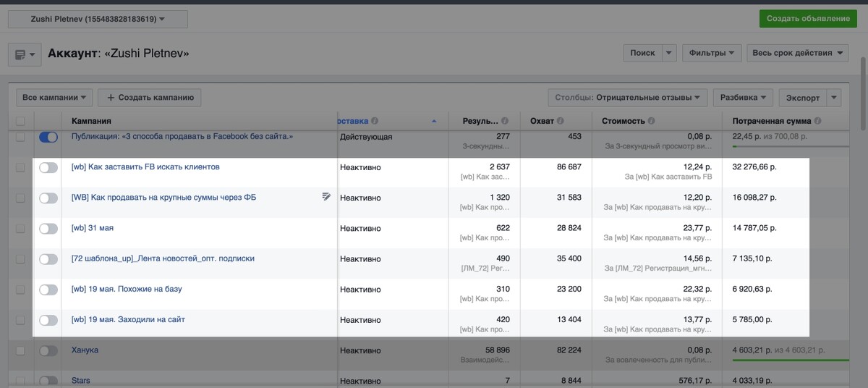This screenshot has width=868, height=388.
Task: Toggle on the [wb] 31 мая campaign
Action: click(48, 228)
